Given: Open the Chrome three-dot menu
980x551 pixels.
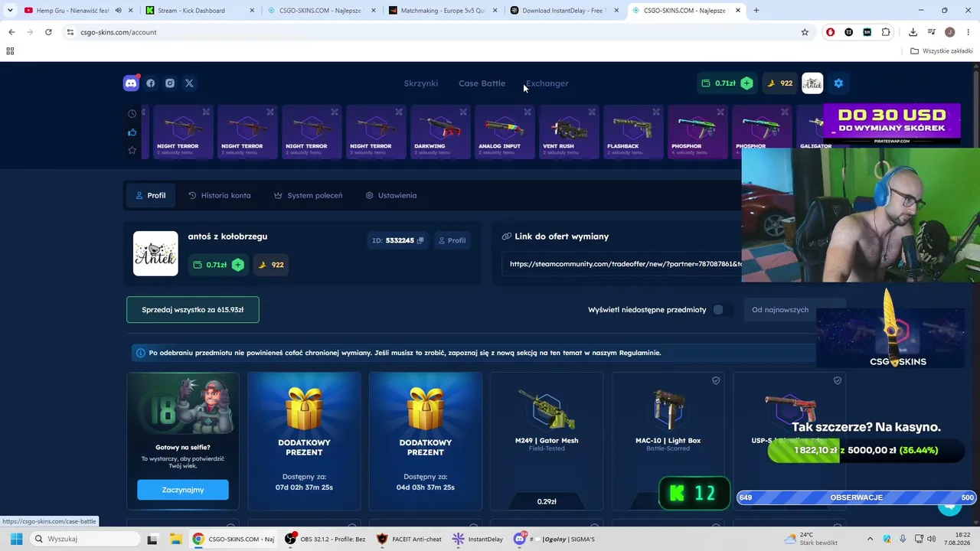Looking at the screenshot, I should [968, 32].
